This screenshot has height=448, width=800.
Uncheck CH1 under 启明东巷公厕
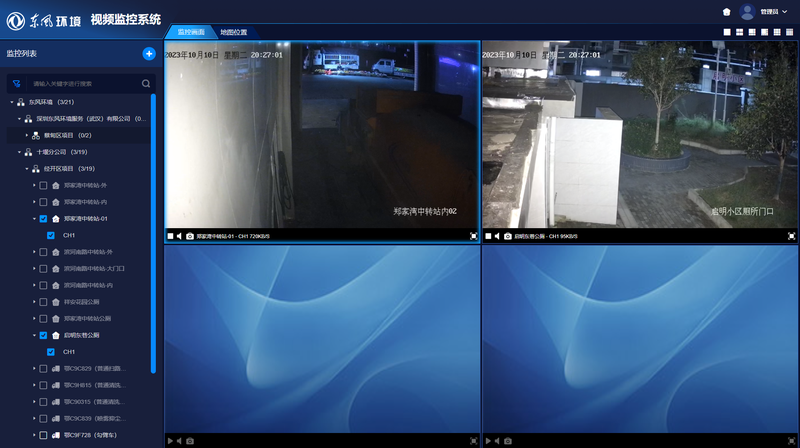coord(51,352)
